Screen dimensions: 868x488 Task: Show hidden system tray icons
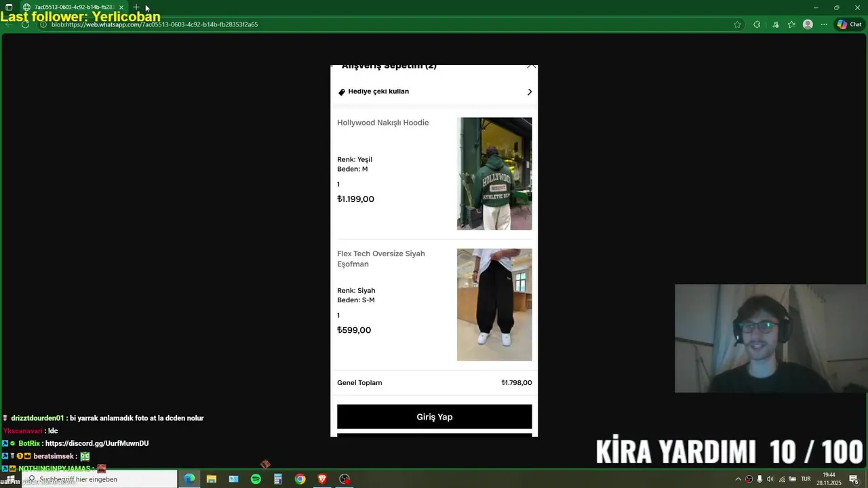click(x=738, y=479)
